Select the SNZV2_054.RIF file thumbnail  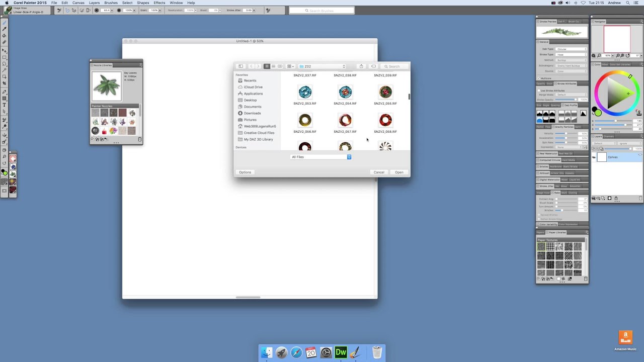[345, 92]
